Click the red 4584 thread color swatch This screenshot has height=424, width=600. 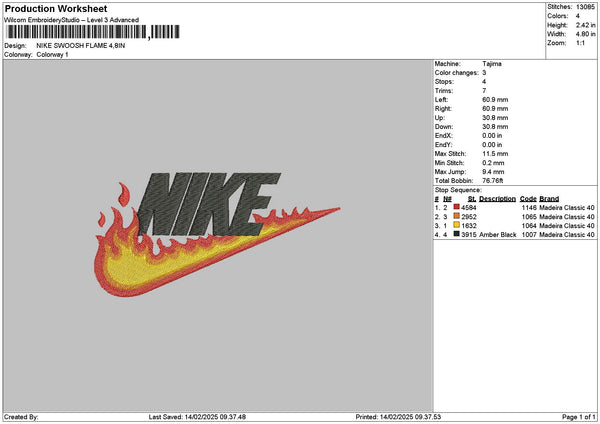(457, 207)
